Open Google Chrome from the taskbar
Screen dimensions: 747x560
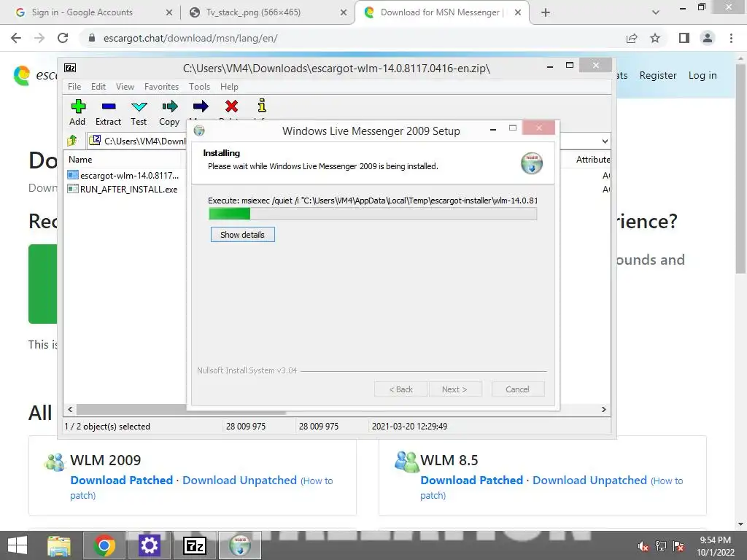click(x=104, y=545)
